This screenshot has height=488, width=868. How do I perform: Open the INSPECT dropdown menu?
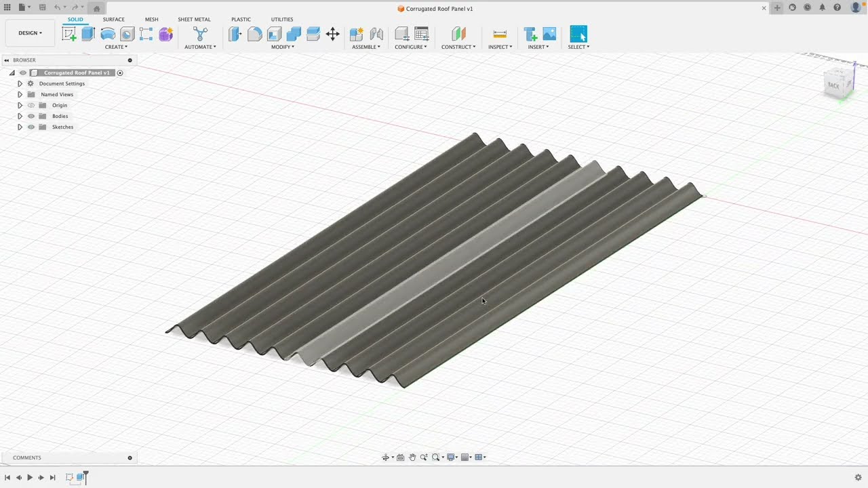tap(500, 47)
